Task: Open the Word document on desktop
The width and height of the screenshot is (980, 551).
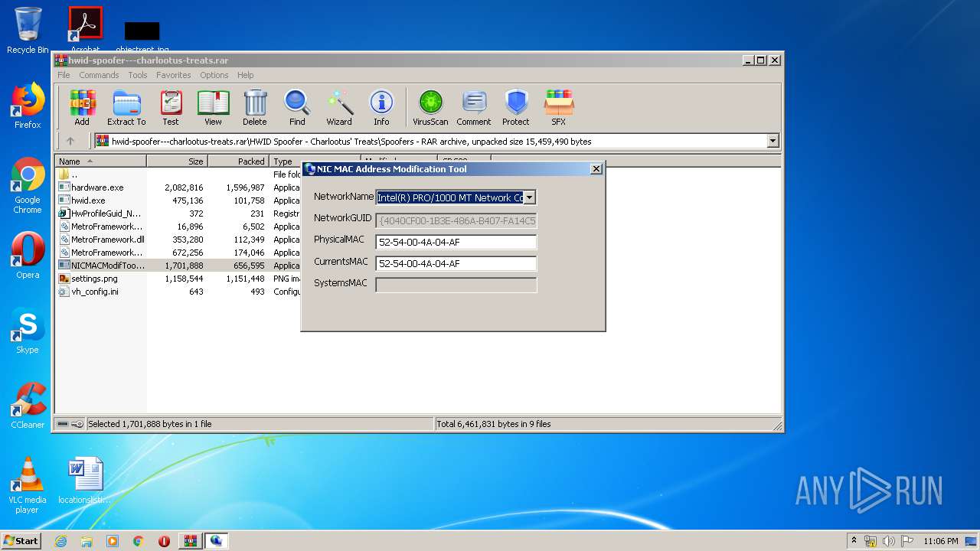Action: [x=84, y=481]
